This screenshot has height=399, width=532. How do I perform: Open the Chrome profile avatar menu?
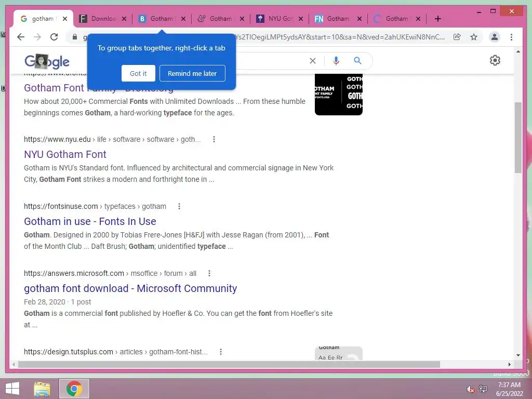point(495,37)
